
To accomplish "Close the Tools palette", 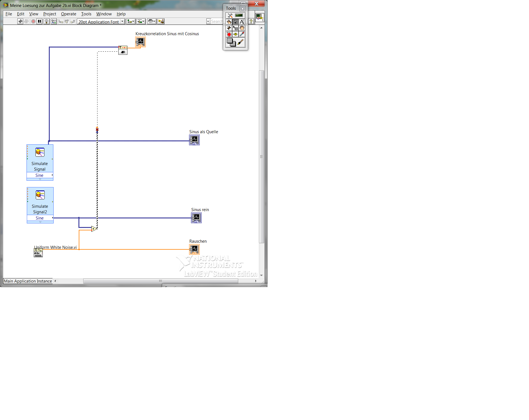I will pos(242,9).
